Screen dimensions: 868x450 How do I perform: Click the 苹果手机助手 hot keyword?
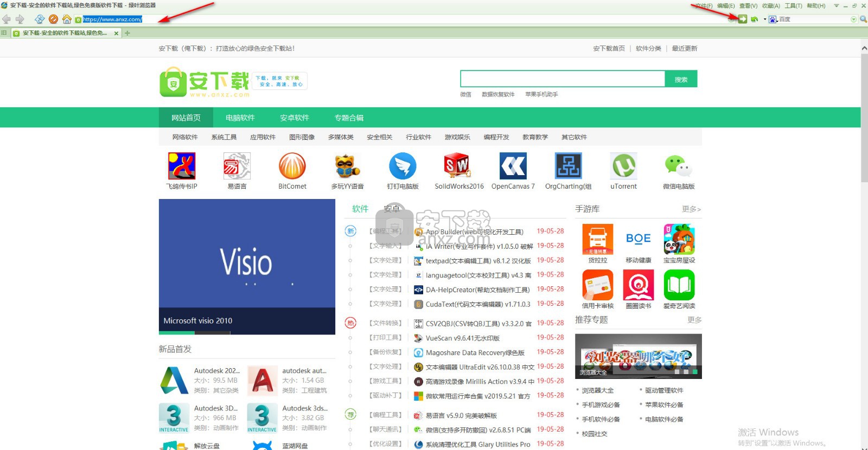pyautogui.click(x=541, y=95)
